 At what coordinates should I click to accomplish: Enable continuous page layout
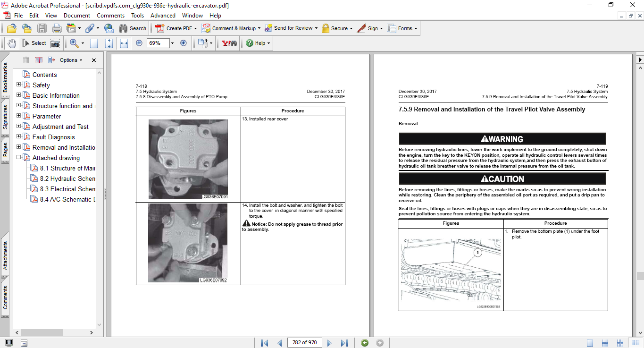[x=604, y=343]
